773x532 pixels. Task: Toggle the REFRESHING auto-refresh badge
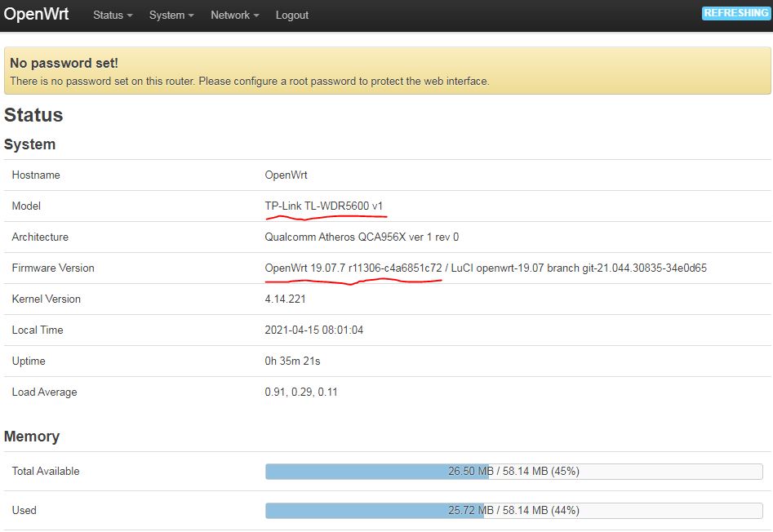pyautogui.click(x=735, y=13)
